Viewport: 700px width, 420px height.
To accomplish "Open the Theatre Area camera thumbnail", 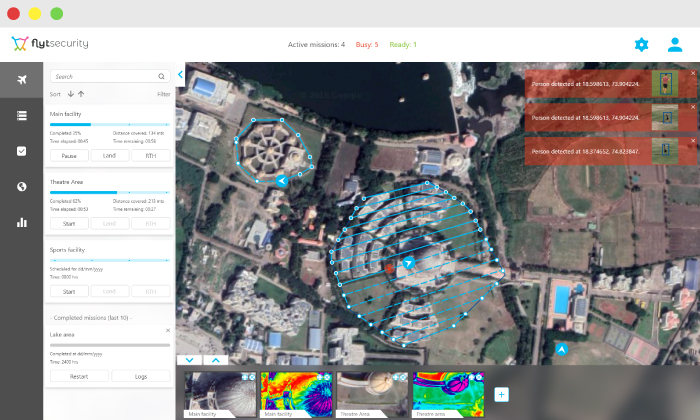I will pos(372,395).
